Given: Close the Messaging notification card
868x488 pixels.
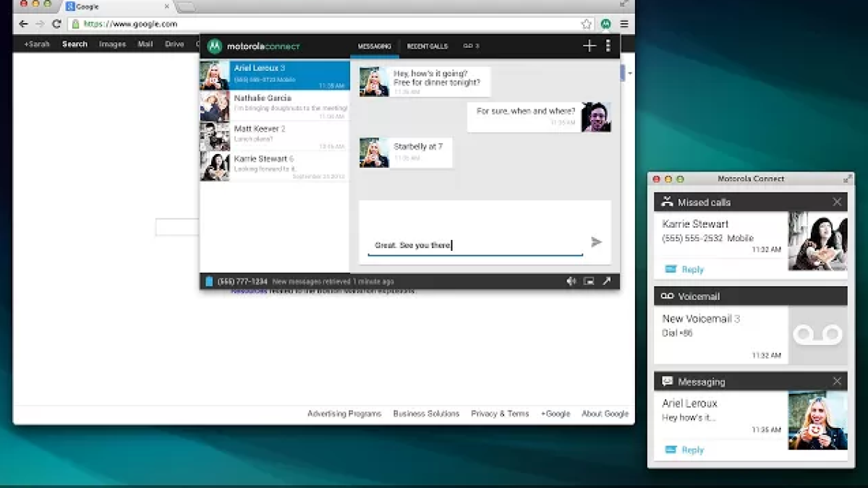Looking at the screenshot, I should click(837, 381).
